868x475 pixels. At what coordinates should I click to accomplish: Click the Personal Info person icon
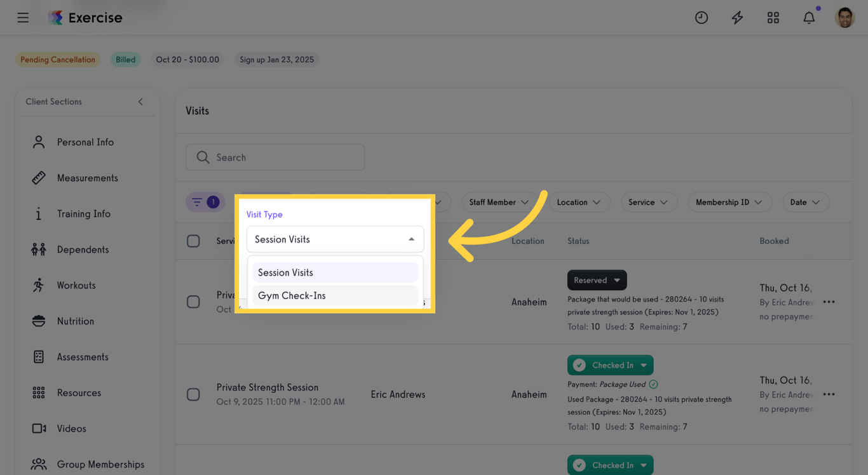coord(39,142)
